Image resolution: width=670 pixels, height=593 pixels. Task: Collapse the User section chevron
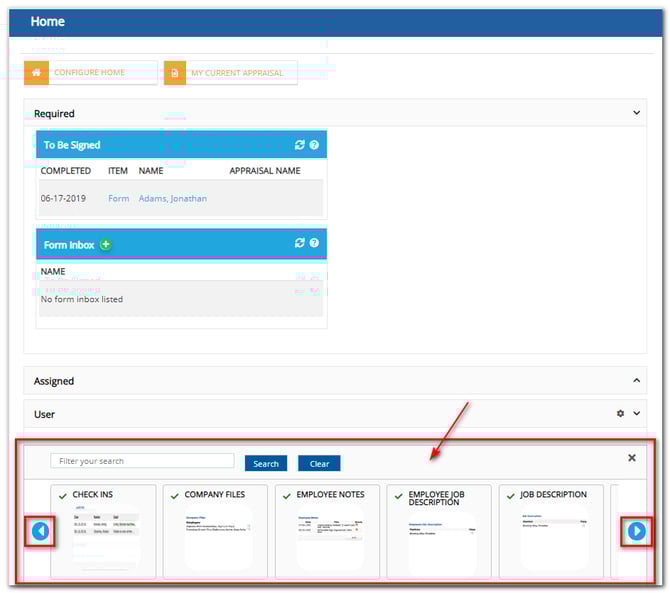coord(637,414)
